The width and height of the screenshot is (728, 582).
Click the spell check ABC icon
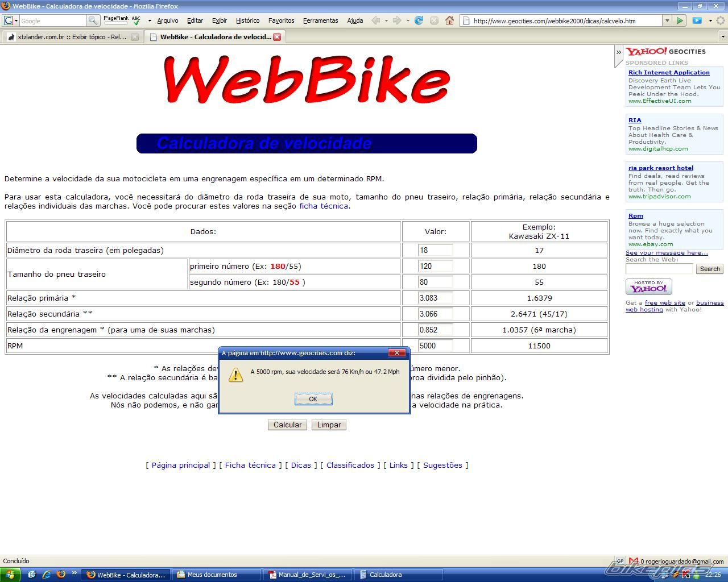pos(136,20)
